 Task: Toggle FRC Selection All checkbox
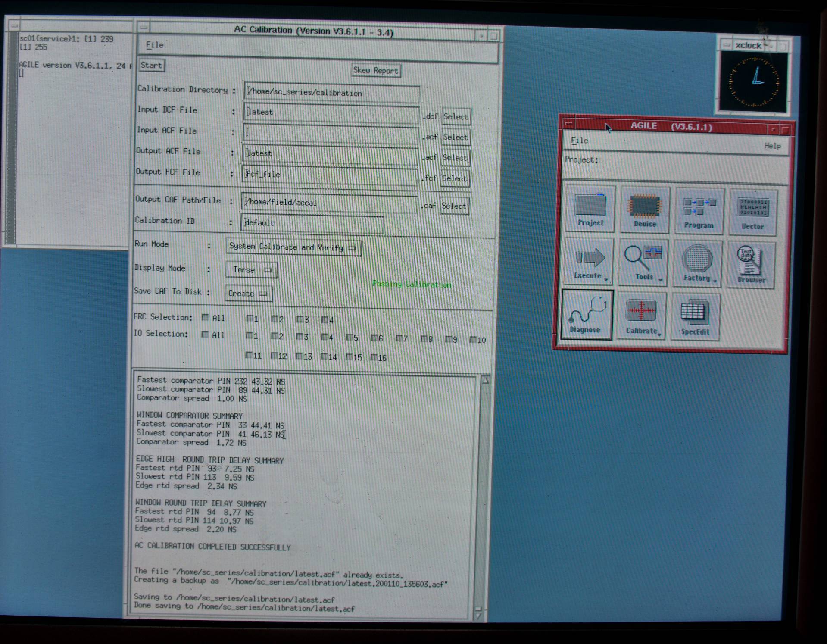point(206,318)
